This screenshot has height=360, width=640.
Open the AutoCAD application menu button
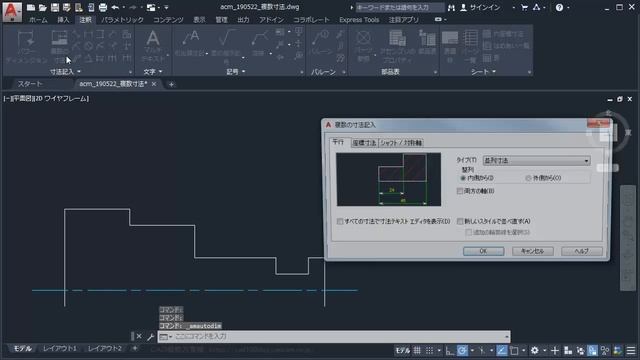point(12,11)
